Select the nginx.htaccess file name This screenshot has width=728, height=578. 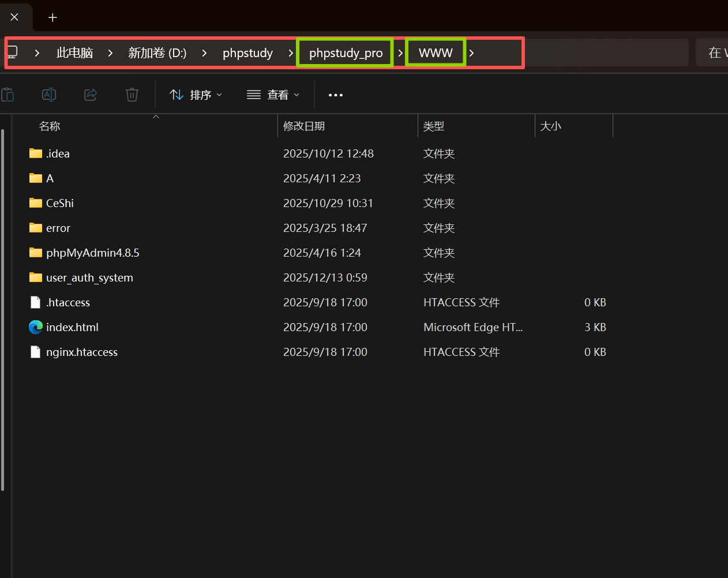pyautogui.click(x=82, y=352)
